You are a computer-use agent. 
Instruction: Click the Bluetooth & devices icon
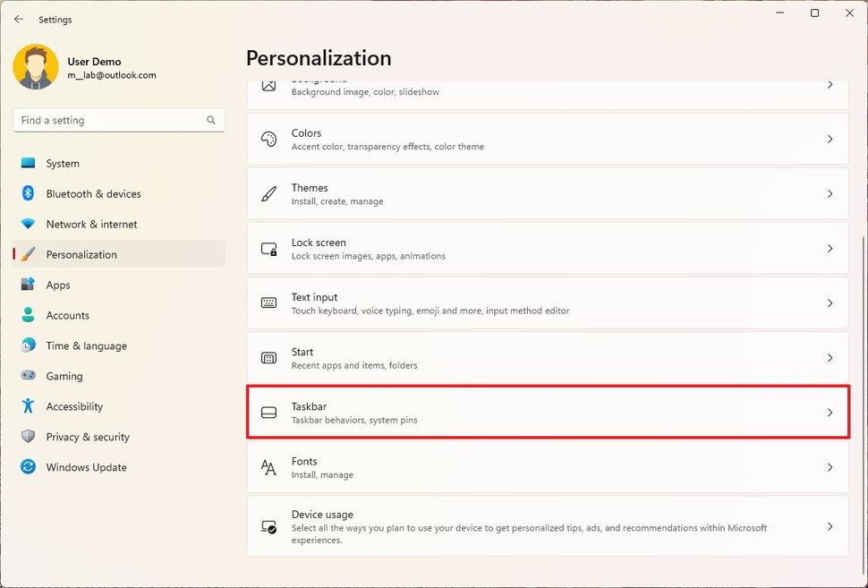tap(28, 193)
